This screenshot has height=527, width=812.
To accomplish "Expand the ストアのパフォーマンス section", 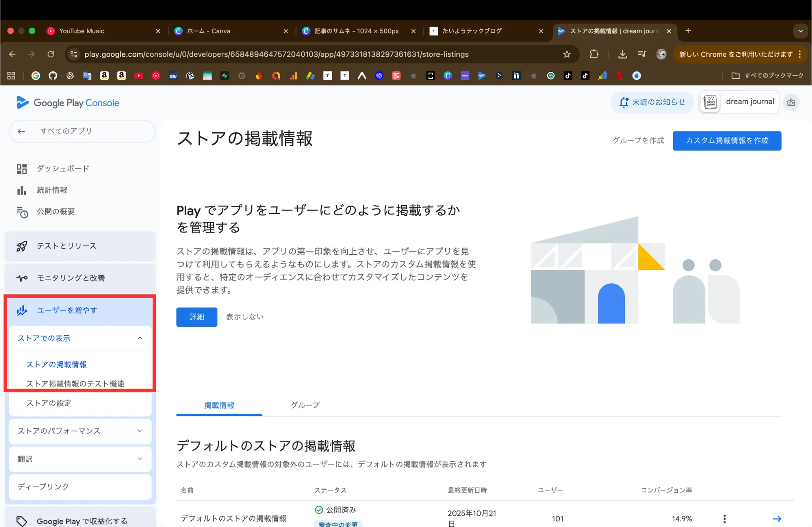I will tap(139, 431).
